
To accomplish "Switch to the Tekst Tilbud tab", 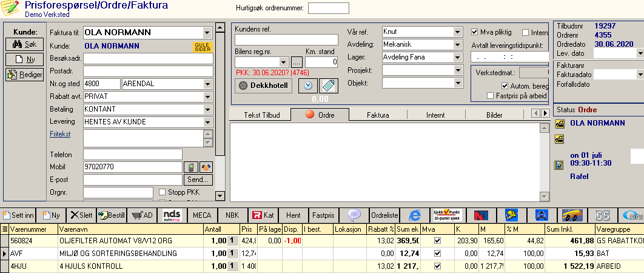I will point(261,115).
